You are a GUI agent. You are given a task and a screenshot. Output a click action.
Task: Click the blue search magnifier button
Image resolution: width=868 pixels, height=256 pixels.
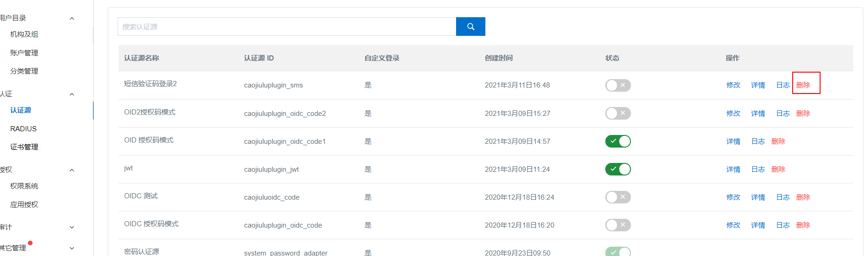[x=470, y=27]
